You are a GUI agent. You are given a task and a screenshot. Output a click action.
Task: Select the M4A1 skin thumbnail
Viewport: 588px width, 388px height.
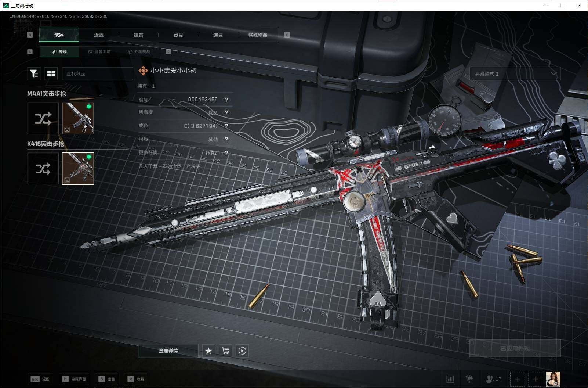click(x=78, y=118)
